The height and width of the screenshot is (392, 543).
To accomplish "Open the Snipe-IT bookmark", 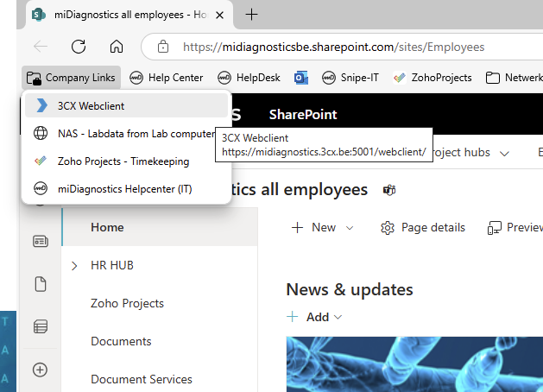I will (350, 78).
